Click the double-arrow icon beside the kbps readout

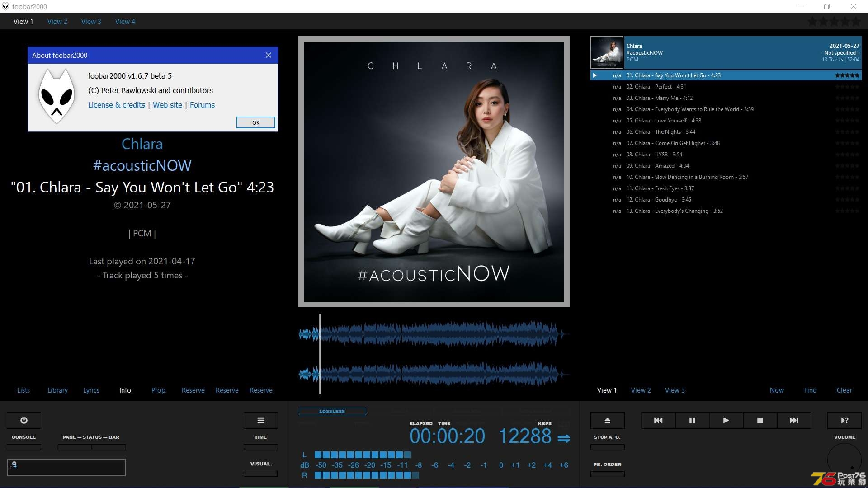pyautogui.click(x=563, y=438)
